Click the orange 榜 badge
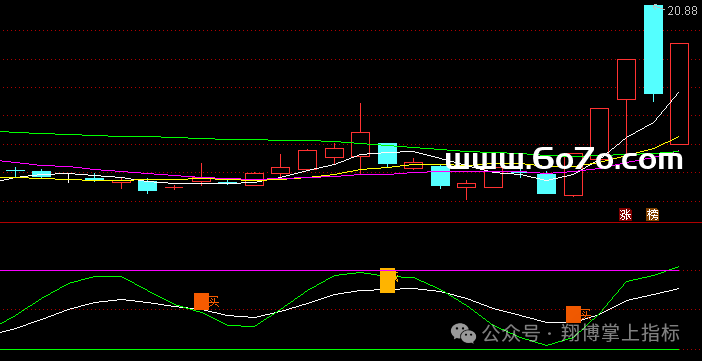Viewport: 702px width, 361px height. pyautogui.click(x=652, y=215)
